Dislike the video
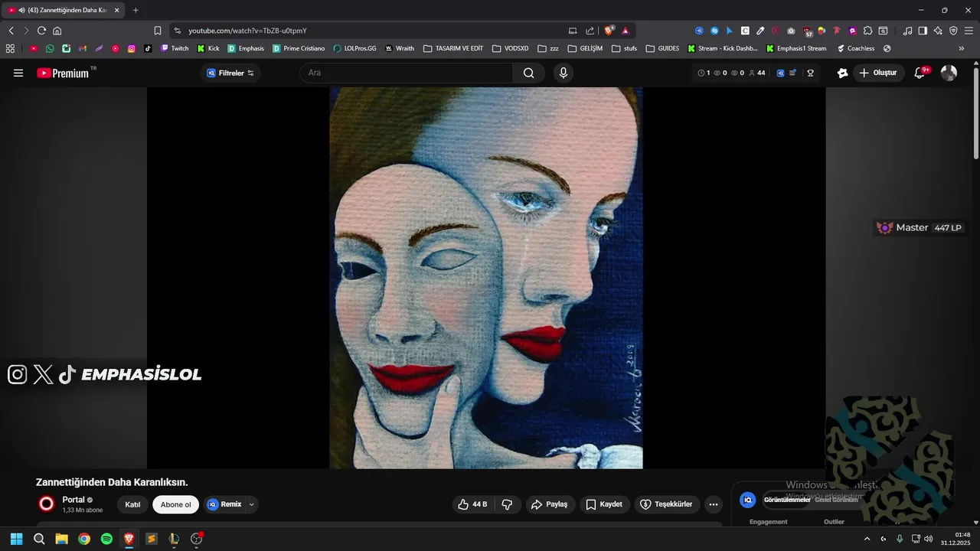The width and height of the screenshot is (980, 551). (x=507, y=504)
